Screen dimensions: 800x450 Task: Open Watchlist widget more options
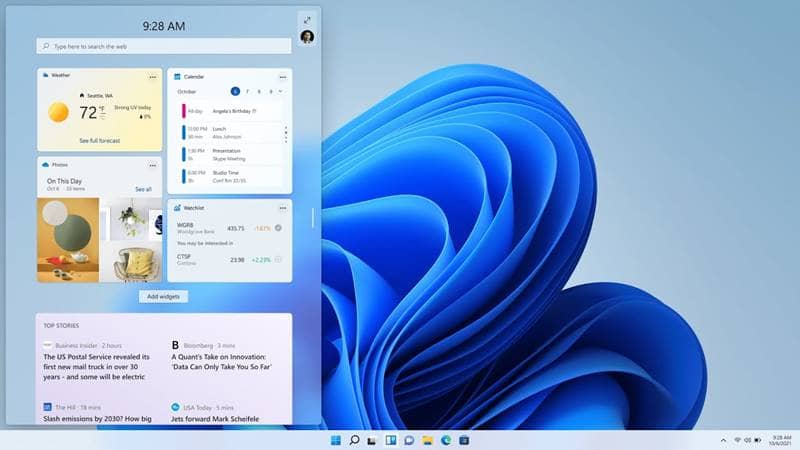tap(283, 208)
